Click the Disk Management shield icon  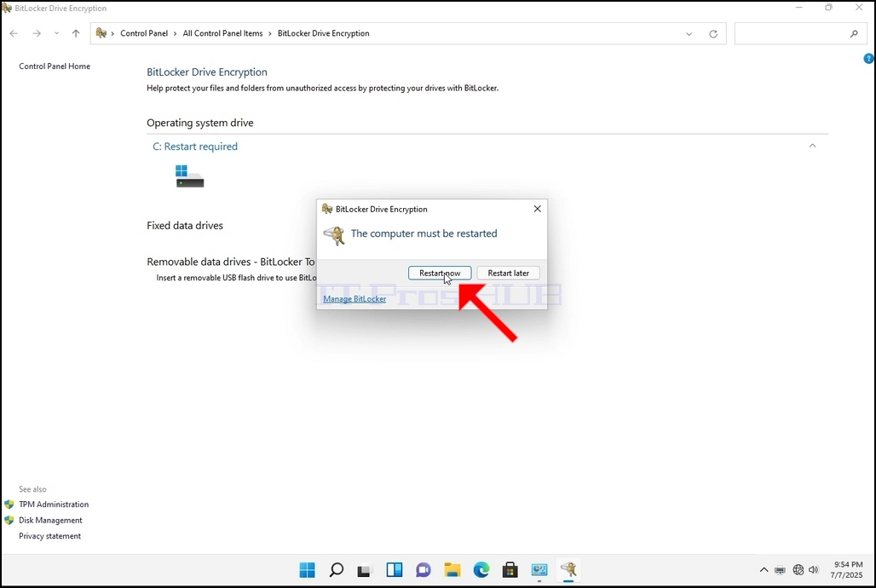click(9, 520)
